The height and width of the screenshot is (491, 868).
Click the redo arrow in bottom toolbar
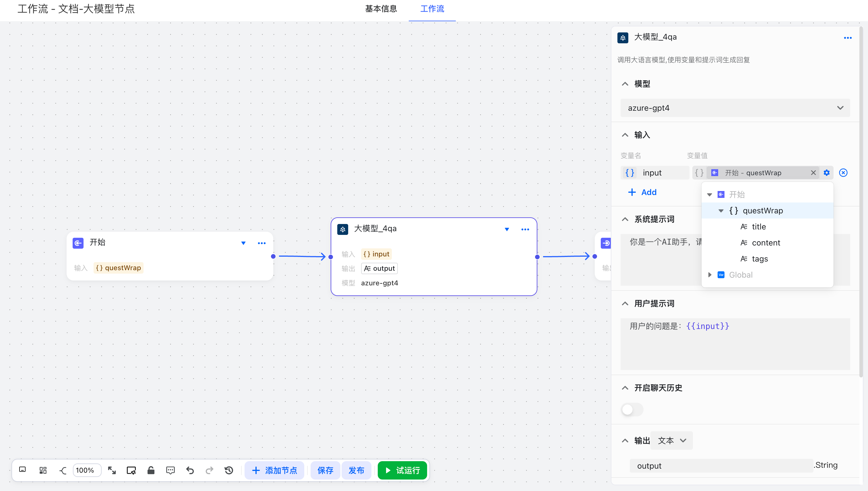[210, 470]
